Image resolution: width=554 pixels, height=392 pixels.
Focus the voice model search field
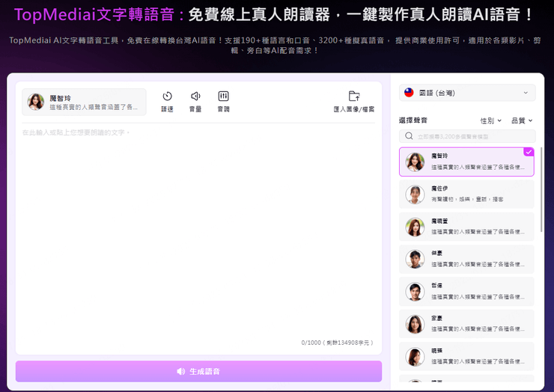coord(473,136)
